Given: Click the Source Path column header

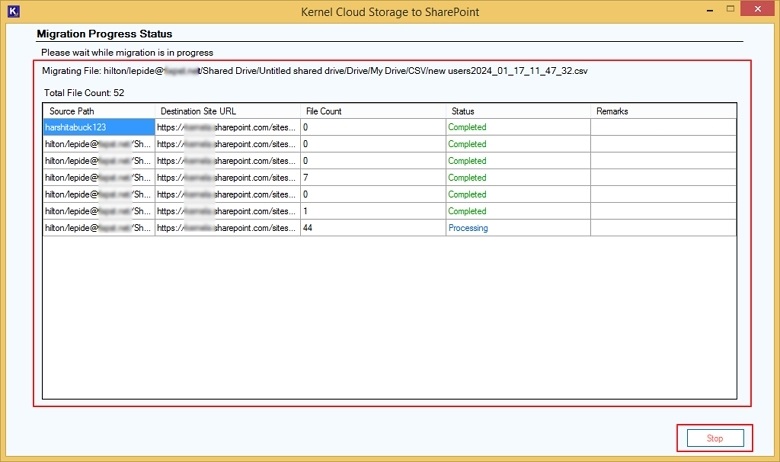Looking at the screenshot, I should coord(98,111).
